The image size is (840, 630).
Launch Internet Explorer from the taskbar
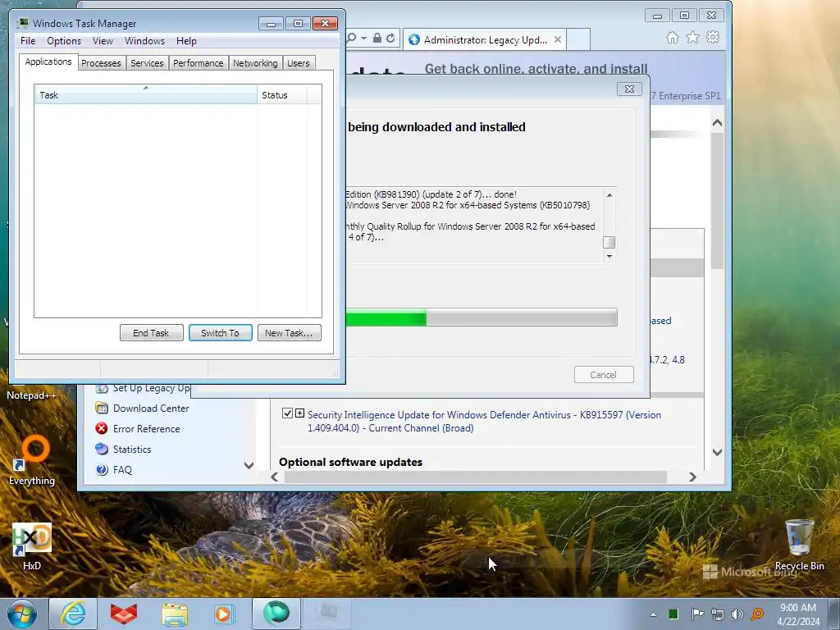[x=73, y=614]
